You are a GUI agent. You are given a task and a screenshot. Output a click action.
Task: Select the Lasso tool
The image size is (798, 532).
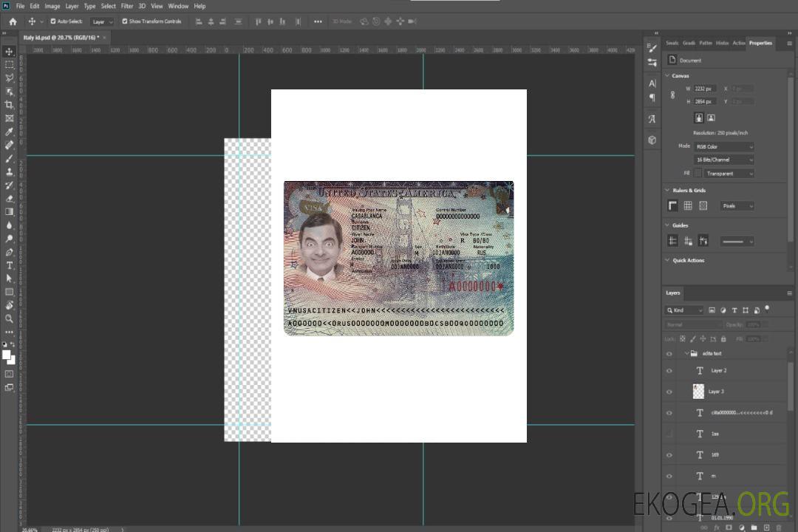click(10, 78)
